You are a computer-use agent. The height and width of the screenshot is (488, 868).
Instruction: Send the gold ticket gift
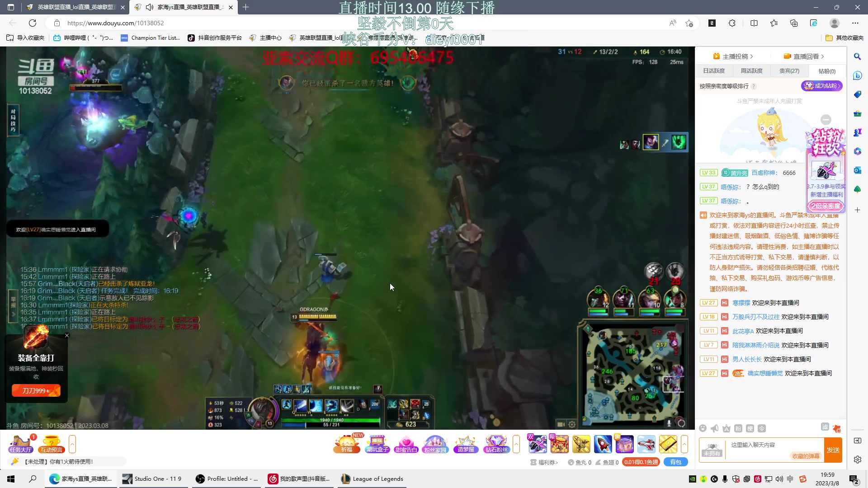point(668,444)
